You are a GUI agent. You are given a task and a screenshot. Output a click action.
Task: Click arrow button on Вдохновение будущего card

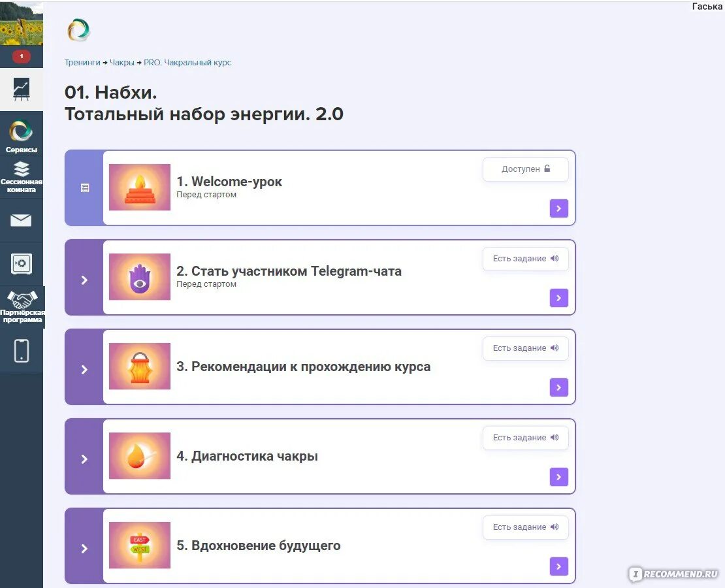click(x=558, y=566)
